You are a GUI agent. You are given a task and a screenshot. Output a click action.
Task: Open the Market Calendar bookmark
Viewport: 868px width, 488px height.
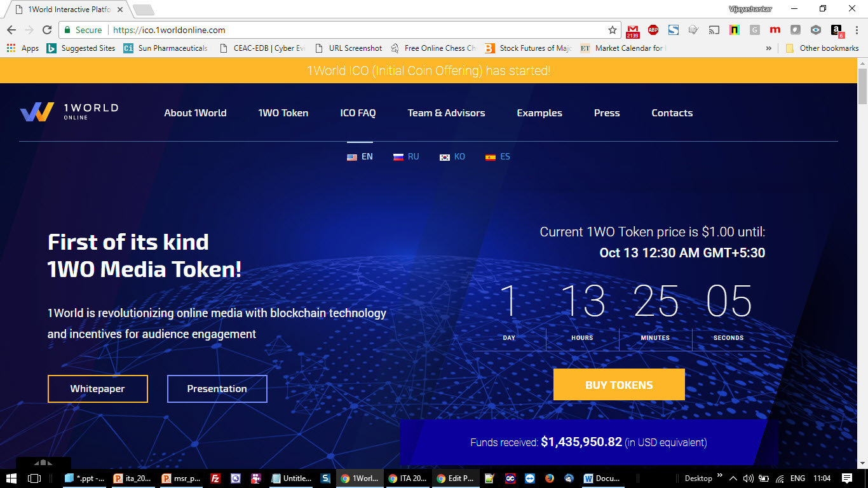point(623,48)
